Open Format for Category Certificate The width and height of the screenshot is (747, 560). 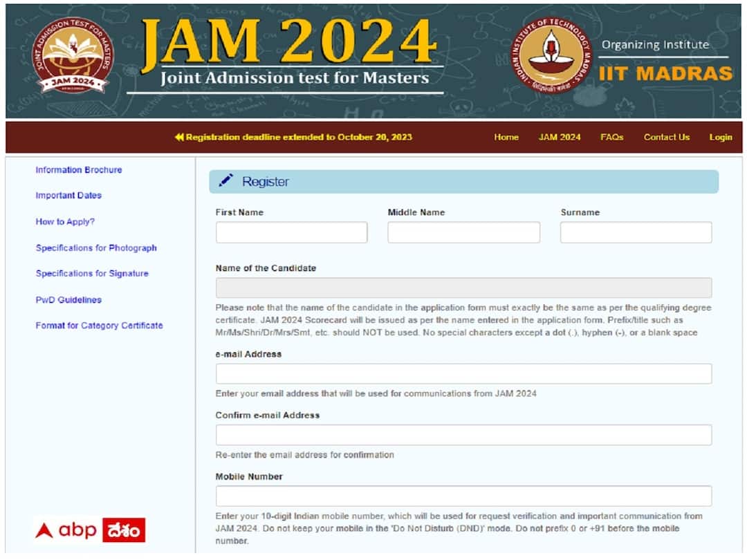[99, 325]
